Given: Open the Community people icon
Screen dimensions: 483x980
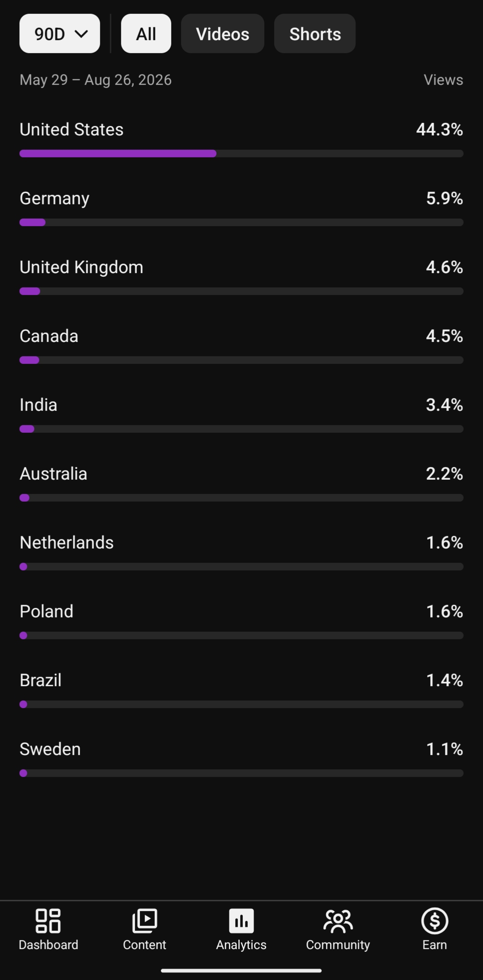Looking at the screenshot, I should [x=338, y=921].
